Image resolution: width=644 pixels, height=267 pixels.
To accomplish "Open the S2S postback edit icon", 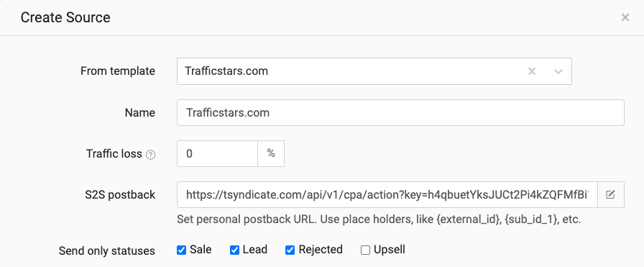I will 611,194.
